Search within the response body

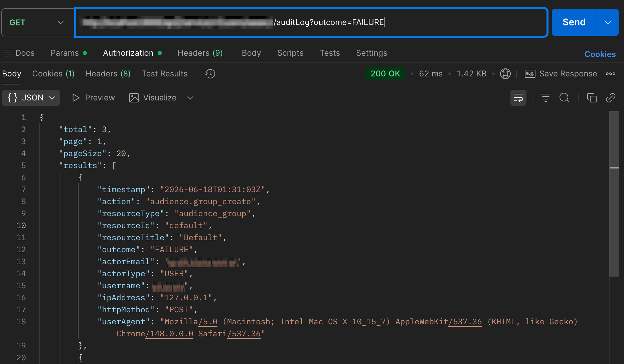[x=564, y=98]
